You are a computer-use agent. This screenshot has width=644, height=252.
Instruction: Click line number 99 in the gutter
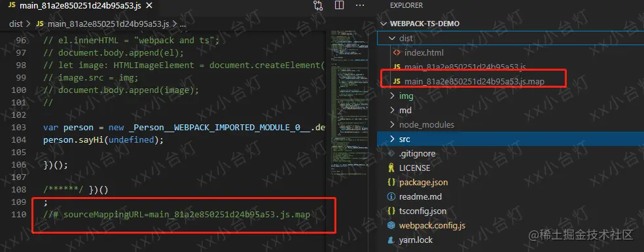[x=22, y=78]
